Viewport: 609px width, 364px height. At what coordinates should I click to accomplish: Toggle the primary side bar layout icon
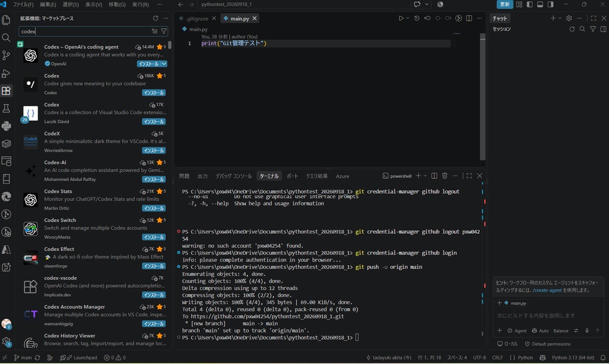coord(530,4)
